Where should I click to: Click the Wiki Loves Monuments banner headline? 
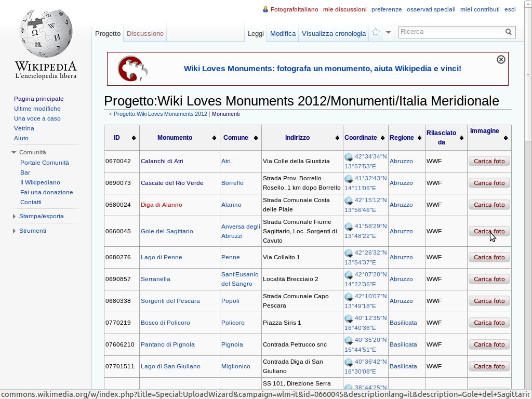pos(322,69)
